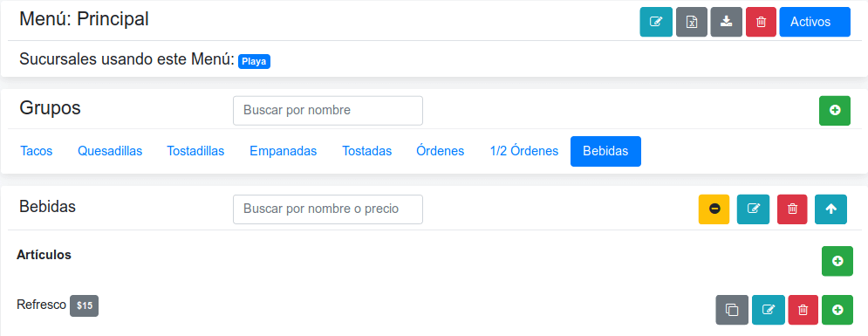
Task: Duplicate the Refresco item
Action: click(732, 310)
